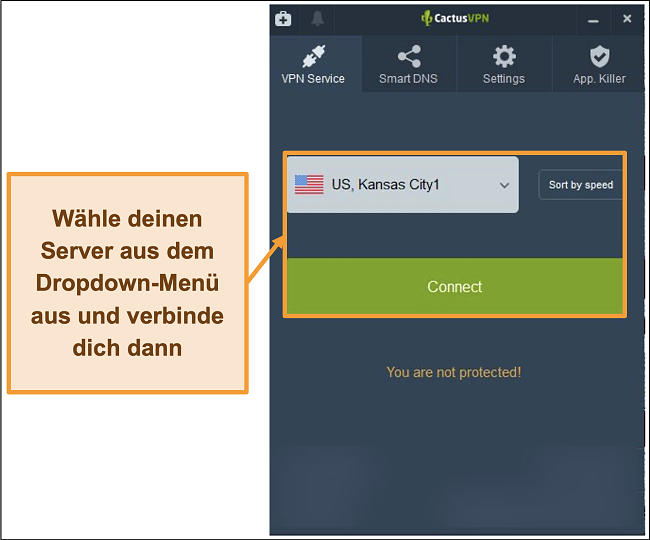Click the server dropdown chevron arrow
The width and height of the screenshot is (650, 540).
(504, 185)
